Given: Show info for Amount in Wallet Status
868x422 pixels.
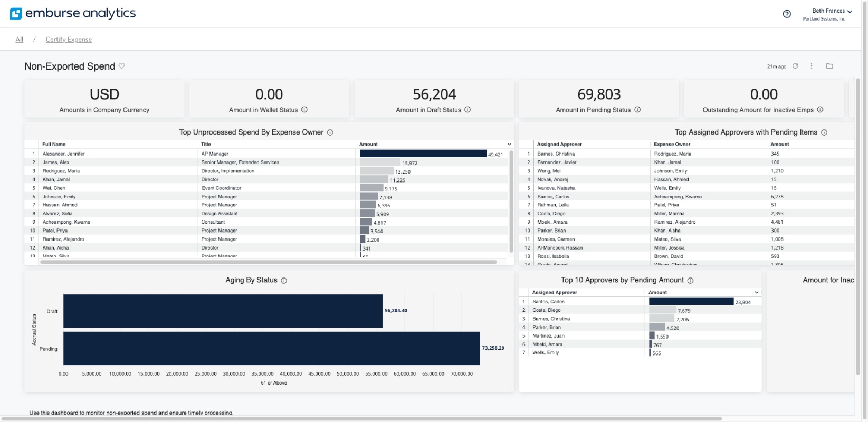Looking at the screenshot, I should pyautogui.click(x=304, y=110).
